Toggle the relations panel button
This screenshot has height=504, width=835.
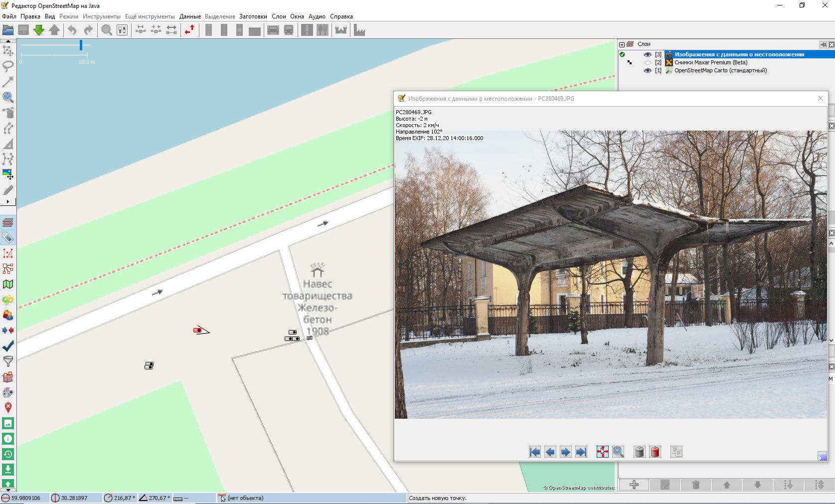point(8,269)
